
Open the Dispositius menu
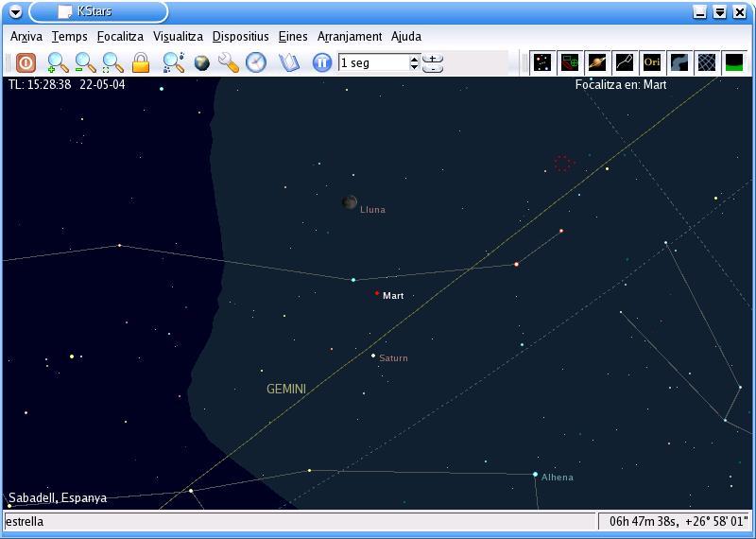[240, 36]
